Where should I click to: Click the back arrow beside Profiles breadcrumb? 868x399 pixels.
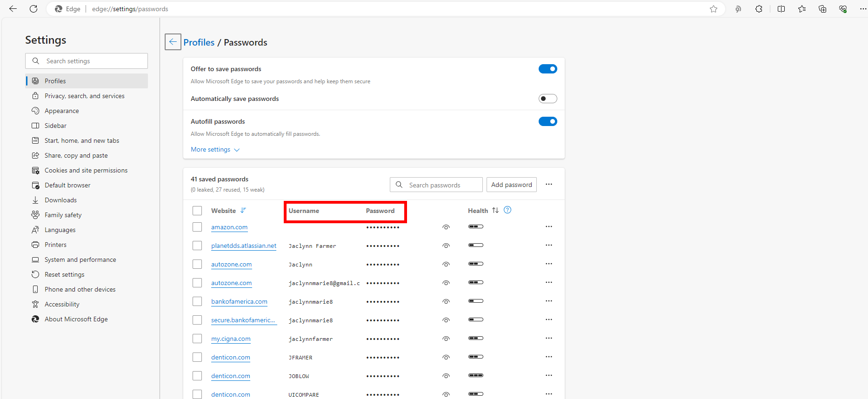pos(173,42)
